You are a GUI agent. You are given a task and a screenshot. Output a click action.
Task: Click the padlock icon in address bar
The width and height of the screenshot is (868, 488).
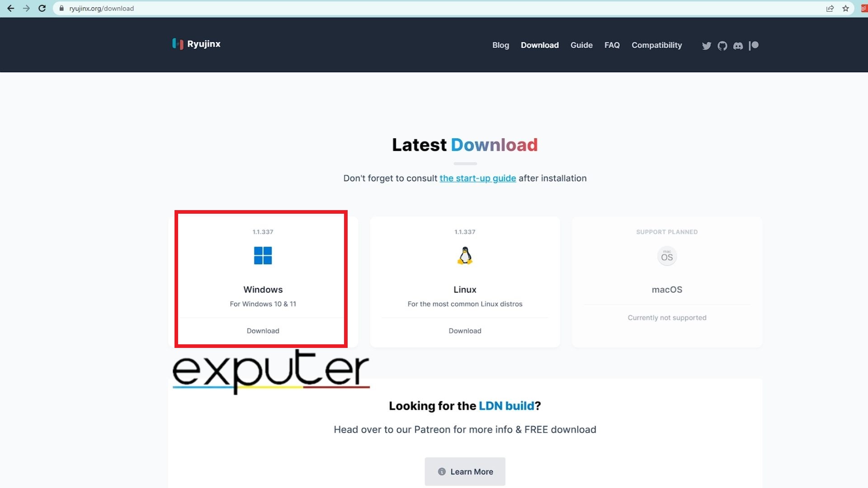pyautogui.click(x=61, y=8)
